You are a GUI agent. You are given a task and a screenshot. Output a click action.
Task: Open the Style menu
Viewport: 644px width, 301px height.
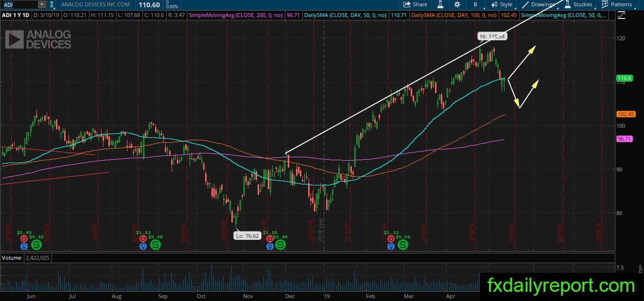pos(502,4)
